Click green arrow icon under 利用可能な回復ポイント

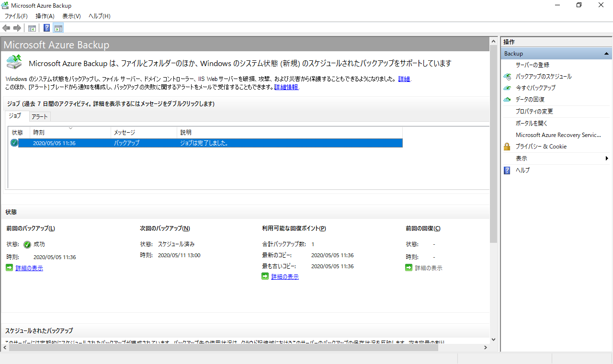coord(265,276)
